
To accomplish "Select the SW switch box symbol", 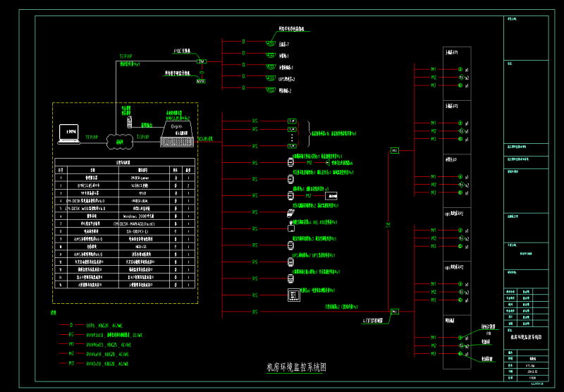I will pyautogui.click(x=201, y=62).
